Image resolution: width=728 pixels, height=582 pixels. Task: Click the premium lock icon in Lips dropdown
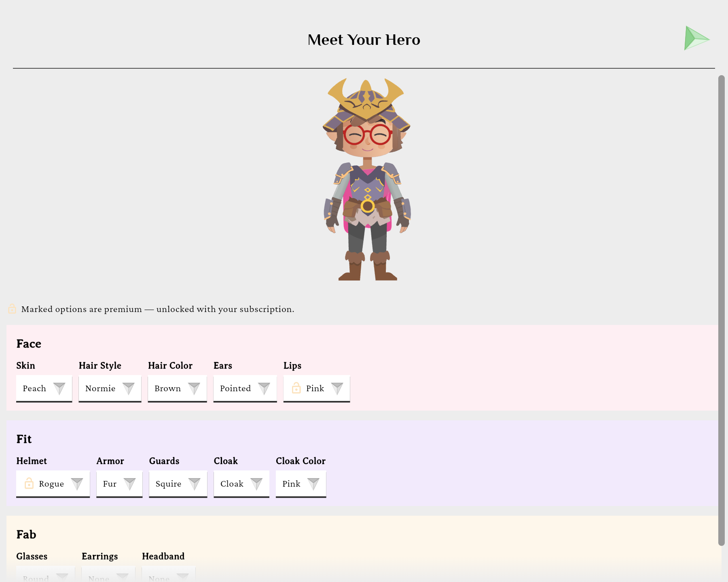(x=296, y=388)
